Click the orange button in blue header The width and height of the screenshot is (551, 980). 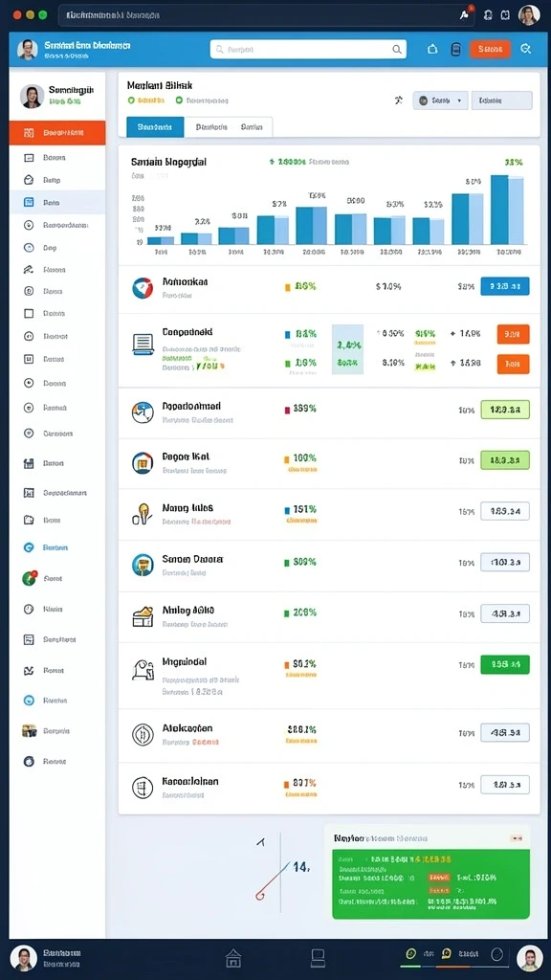click(491, 49)
